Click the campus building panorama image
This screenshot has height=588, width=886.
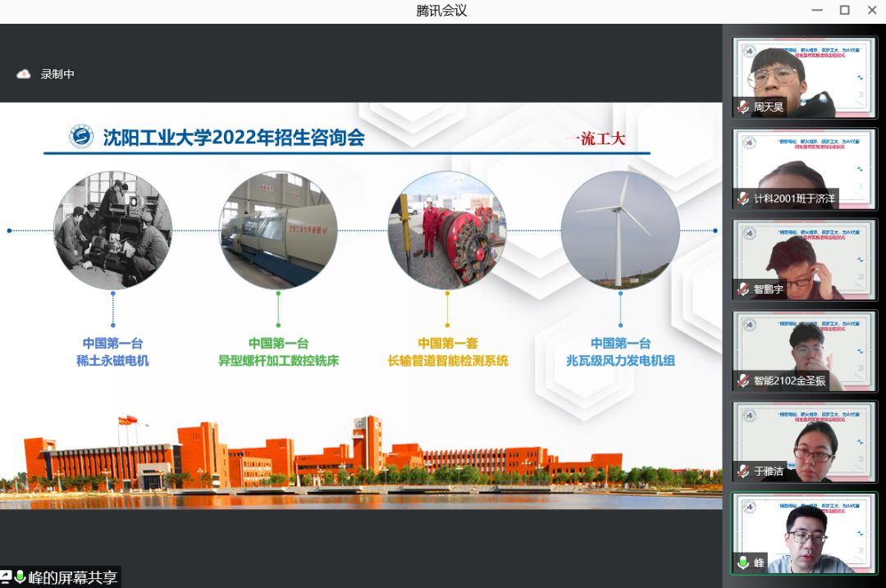tap(361, 462)
